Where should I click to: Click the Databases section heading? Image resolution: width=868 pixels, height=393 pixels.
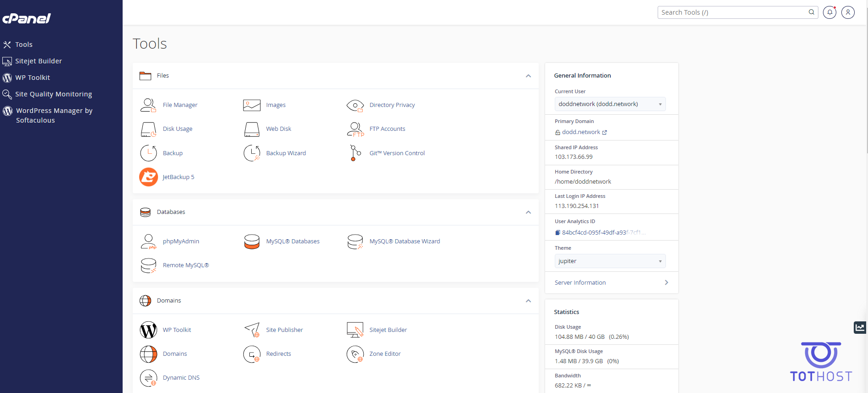171,212
